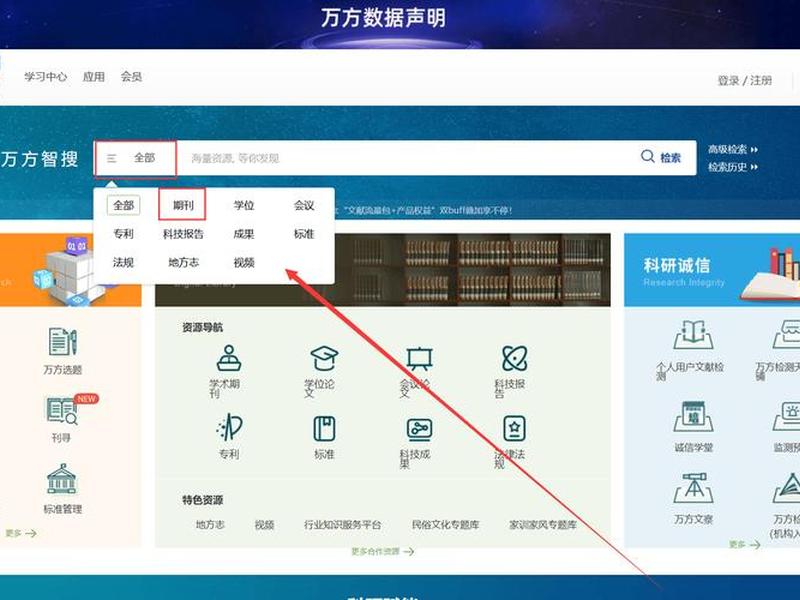
Task: Open 专利 patent icon in resource navigation
Action: [229, 428]
